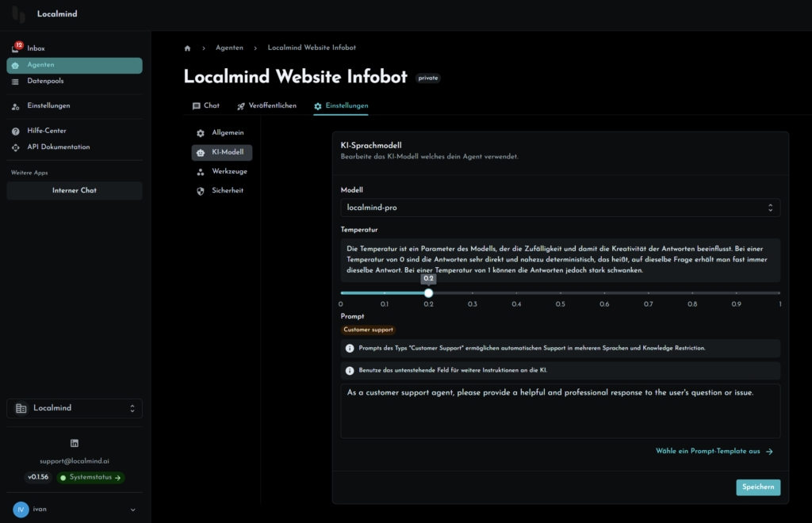Screen dimensions: 812x523
Task: Open the LinkedIn icon link
Action: click(75, 443)
